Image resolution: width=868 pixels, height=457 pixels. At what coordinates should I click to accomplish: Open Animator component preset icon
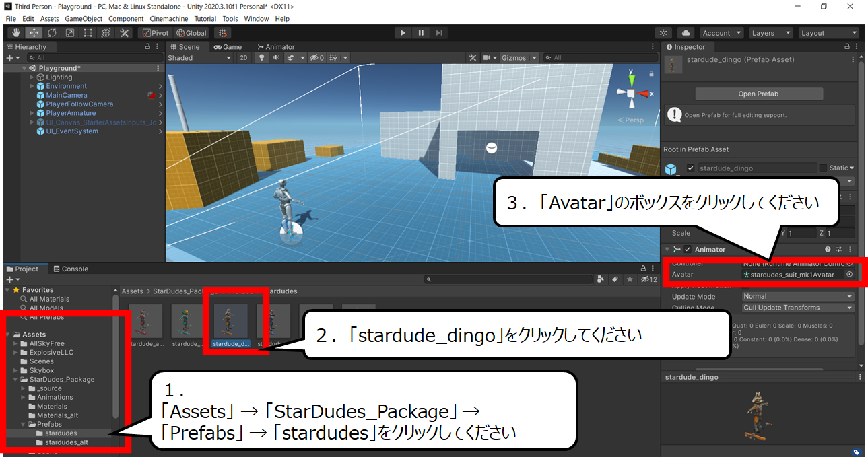tap(840, 250)
